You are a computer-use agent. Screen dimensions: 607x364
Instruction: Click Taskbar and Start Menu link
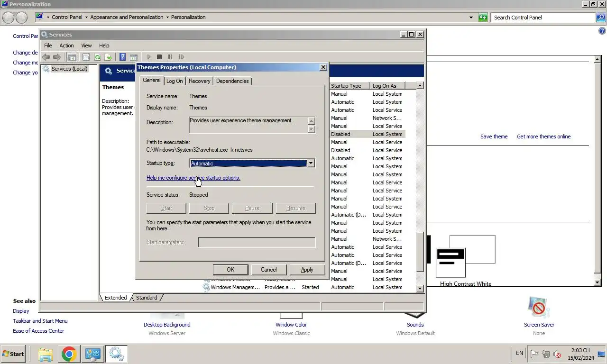pos(40,321)
